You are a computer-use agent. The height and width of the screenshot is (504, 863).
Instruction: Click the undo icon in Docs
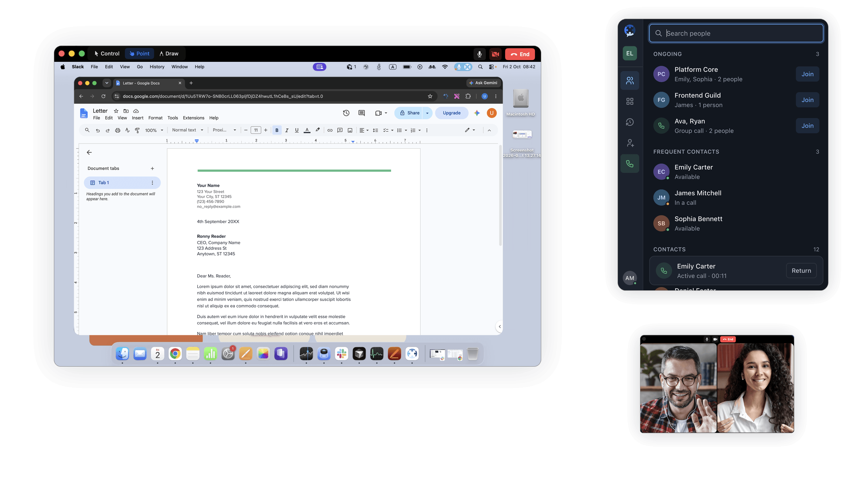[x=98, y=130]
